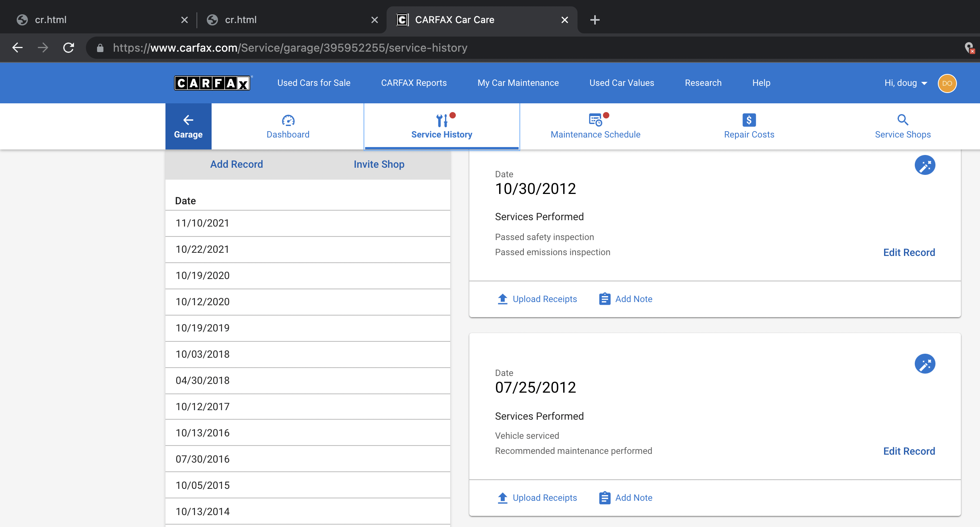The image size is (980, 527).
Task: Reload the page with refresh icon
Action: (x=68, y=48)
